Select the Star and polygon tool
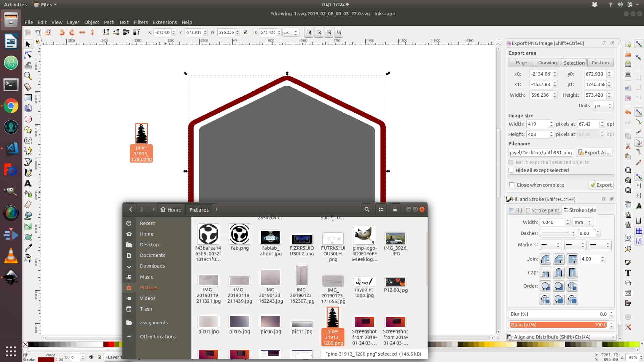The image size is (644, 362). (x=28, y=130)
